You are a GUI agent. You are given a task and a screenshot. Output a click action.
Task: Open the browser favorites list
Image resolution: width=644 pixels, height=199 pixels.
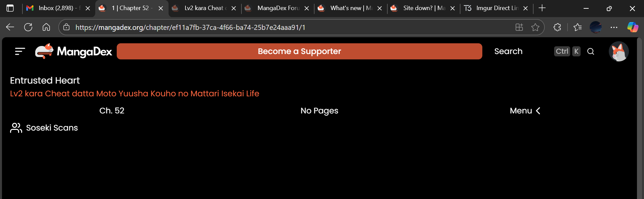click(x=577, y=27)
